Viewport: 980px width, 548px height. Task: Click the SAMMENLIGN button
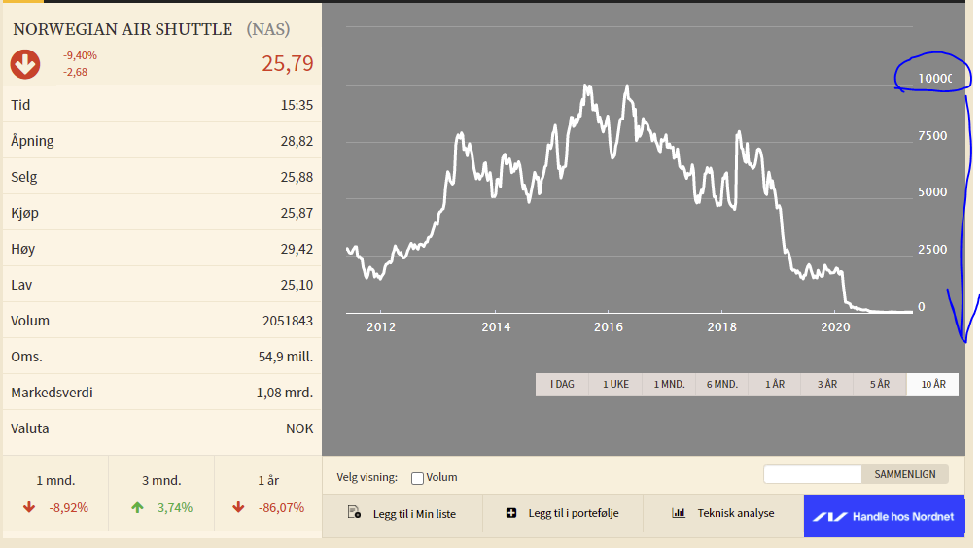[x=905, y=474]
